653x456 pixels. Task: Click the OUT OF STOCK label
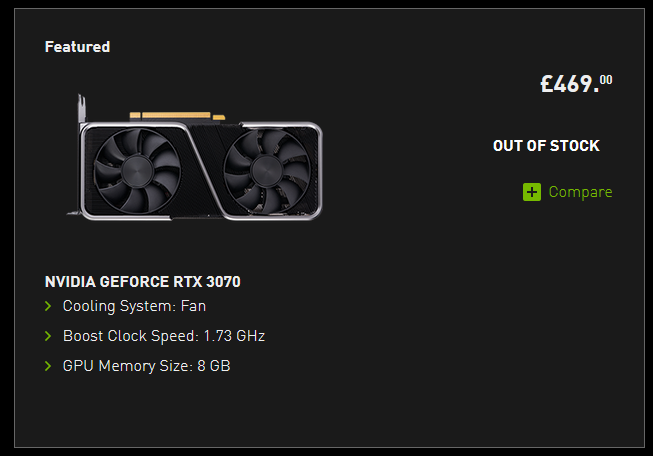546,146
